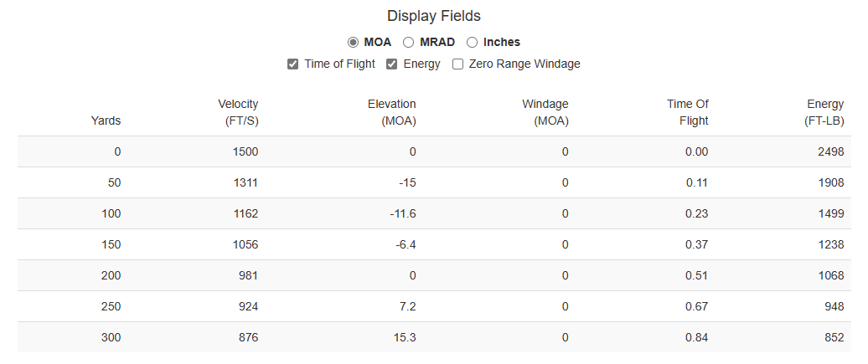The image size is (868, 364).
Task: Click the Time Of Flight column header
Action: tap(687, 112)
